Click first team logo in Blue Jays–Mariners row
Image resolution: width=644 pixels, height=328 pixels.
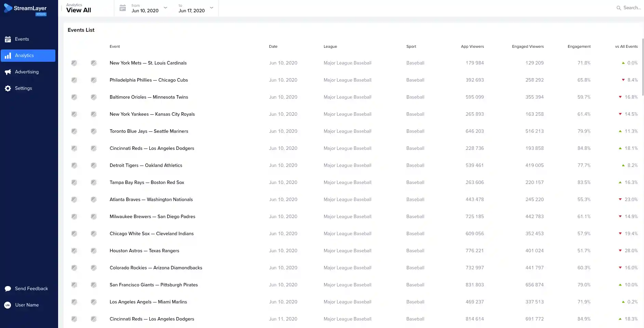coord(74,131)
